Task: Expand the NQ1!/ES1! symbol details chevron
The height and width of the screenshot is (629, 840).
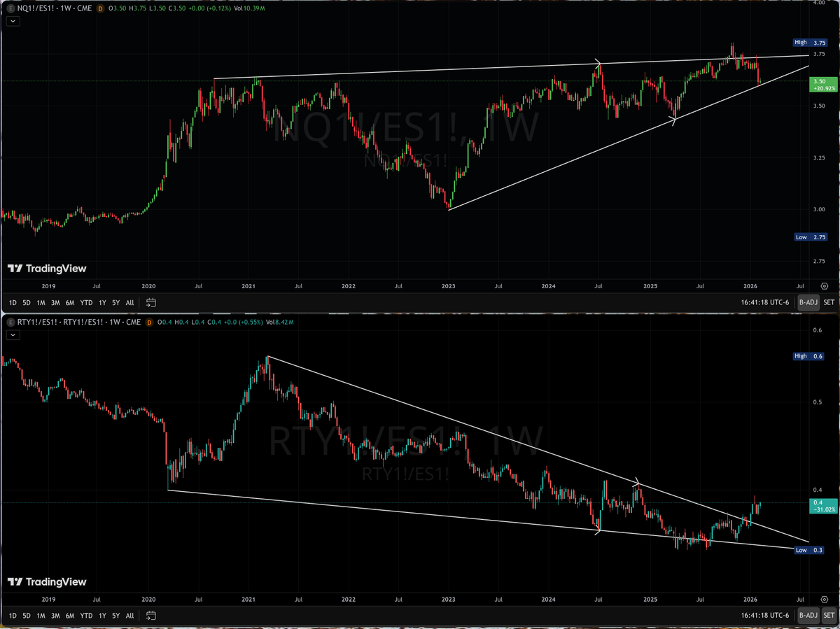Action: [x=12, y=21]
